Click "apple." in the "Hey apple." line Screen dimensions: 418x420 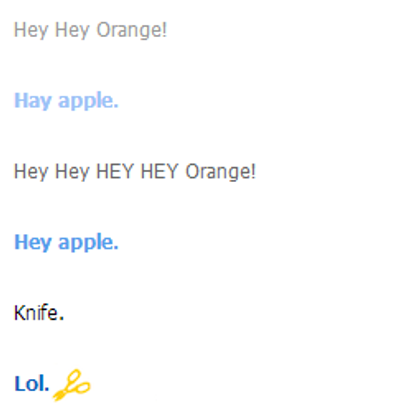tap(88, 243)
